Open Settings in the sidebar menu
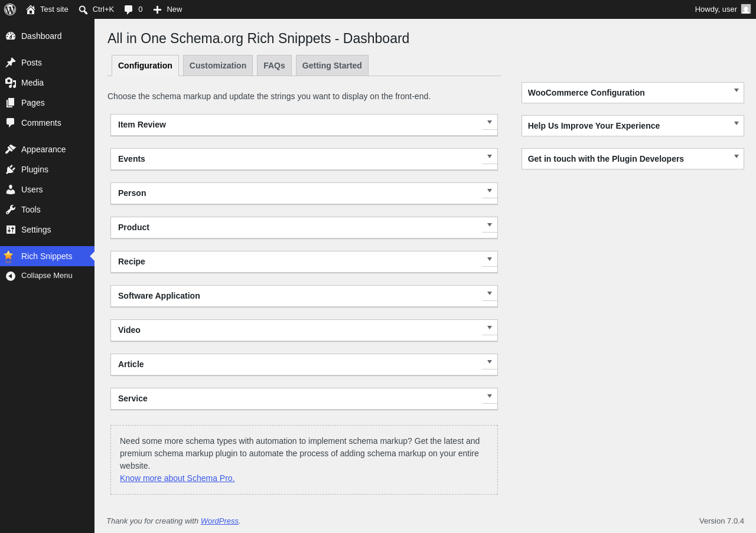The image size is (756, 533). pos(47,230)
